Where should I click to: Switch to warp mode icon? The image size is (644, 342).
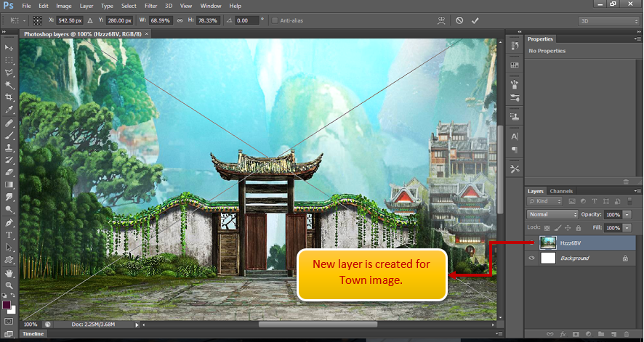pyautogui.click(x=441, y=20)
